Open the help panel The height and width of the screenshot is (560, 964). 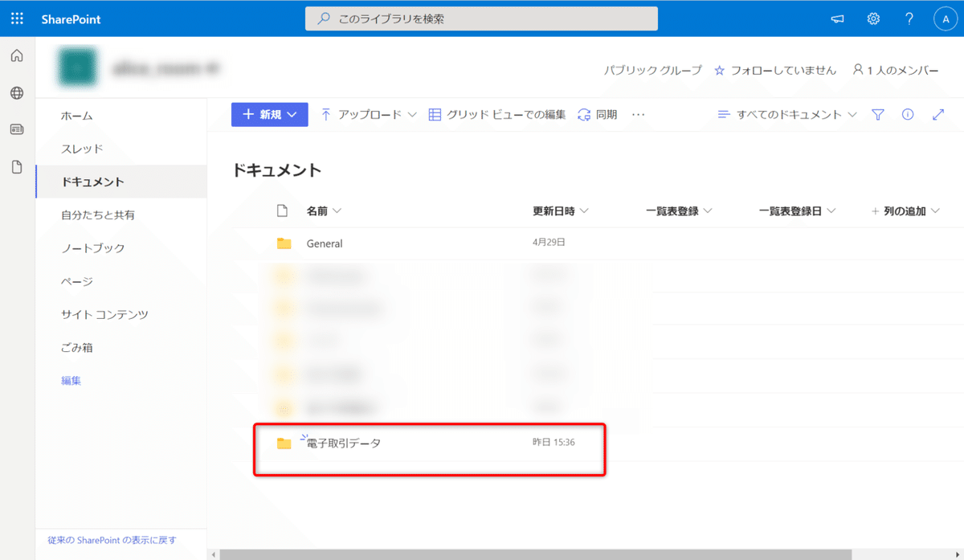point(909,18)
